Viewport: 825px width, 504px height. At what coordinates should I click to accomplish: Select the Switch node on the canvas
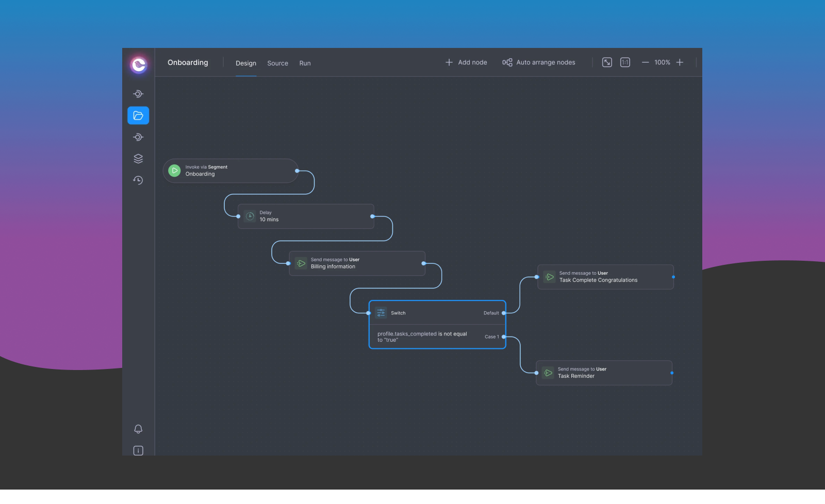pyautogui.click(x=437, y=313)
